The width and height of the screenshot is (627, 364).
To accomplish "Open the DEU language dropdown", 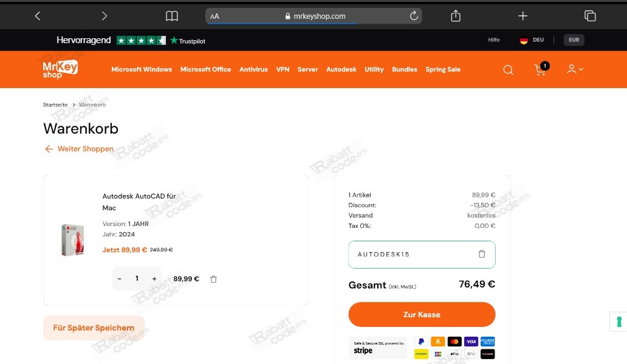I will [538, 40].
